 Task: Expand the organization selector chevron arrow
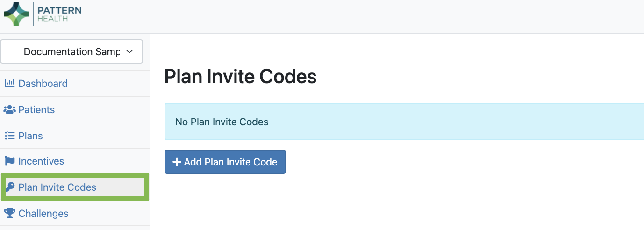click(x=130, y=52)
